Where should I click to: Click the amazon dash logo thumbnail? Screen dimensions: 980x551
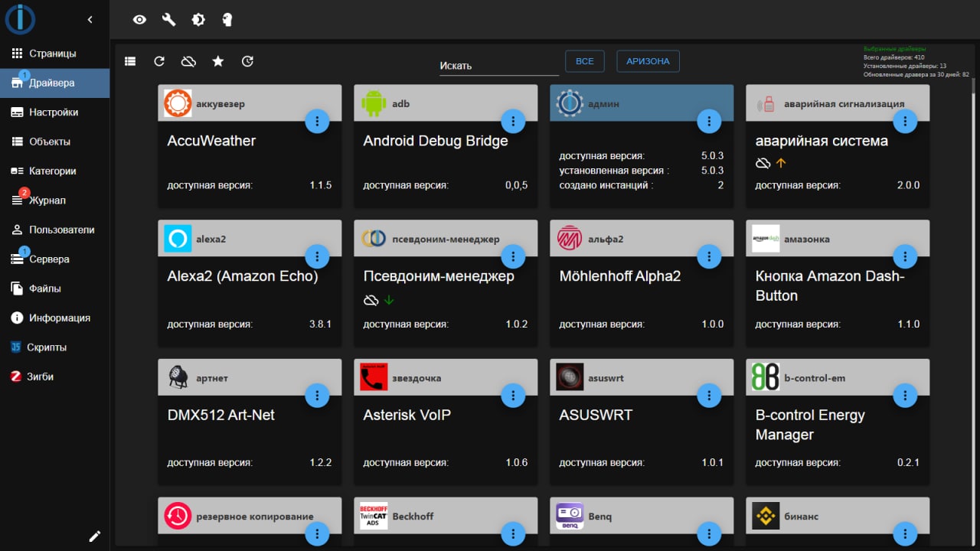766,239
